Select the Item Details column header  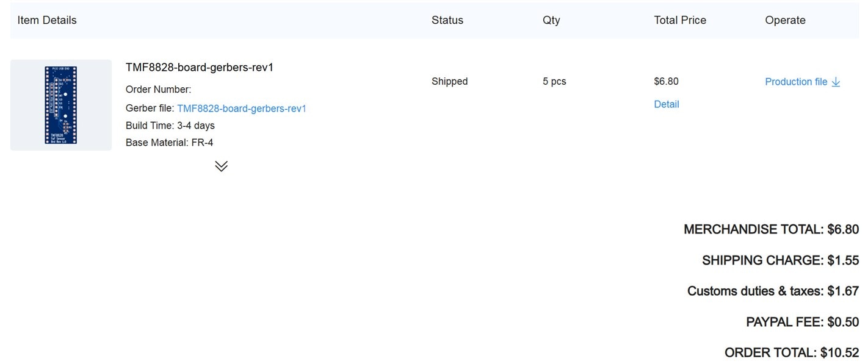pyautogui.click(x=47, y=20)
